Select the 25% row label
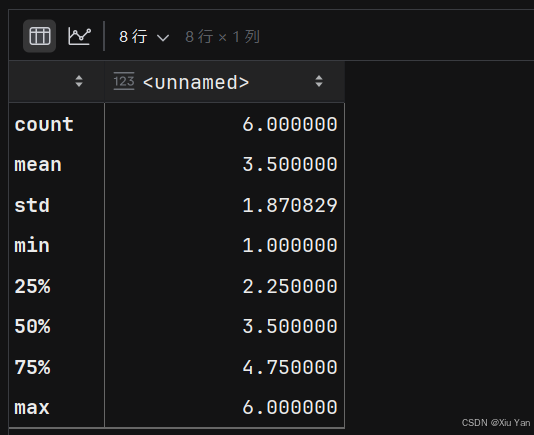534x435 pixels. [x=32, y=286]
